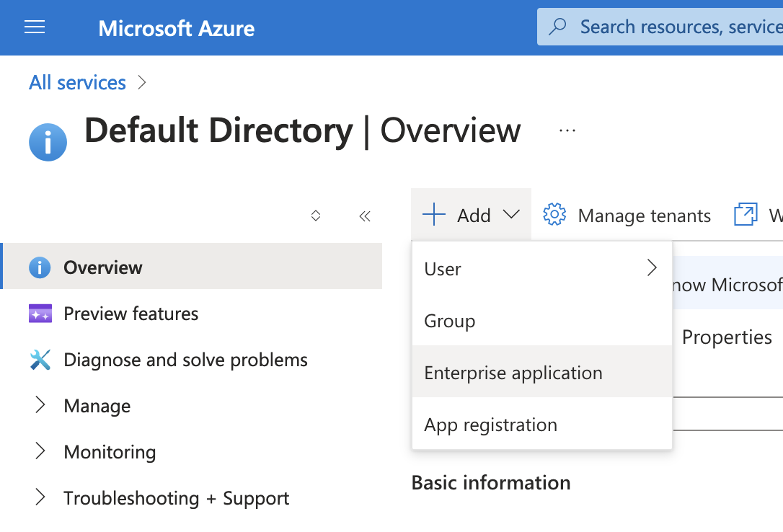Click the Manage tenants gear icon
This screenshot has height=532, width=783.
554,215
